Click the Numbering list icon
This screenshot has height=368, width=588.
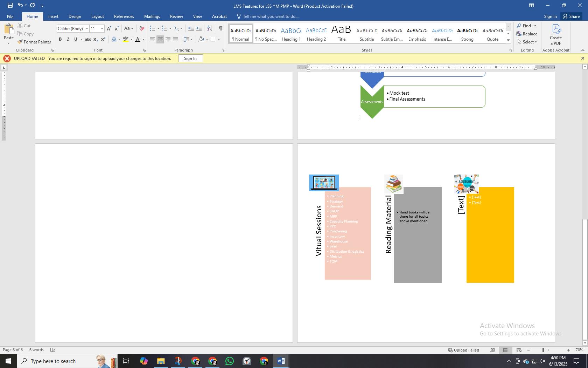pos(164,28)
